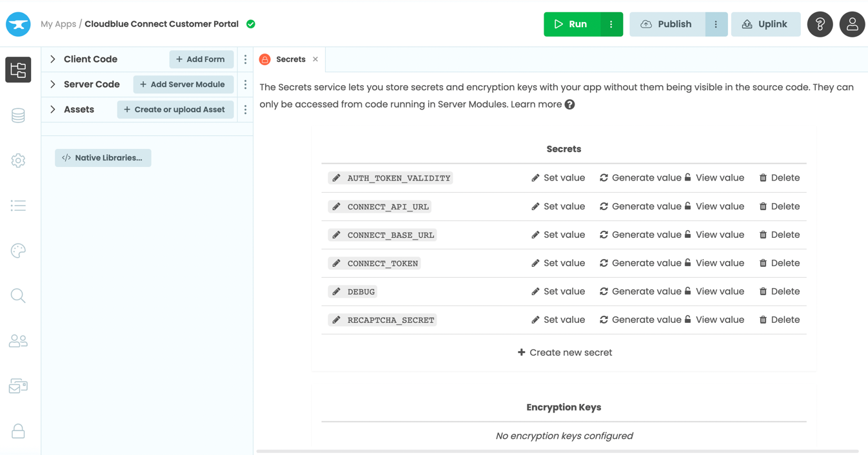Click the Encryption Keys heading
This screenshot has width=868, height=455.
click(564, 407)
